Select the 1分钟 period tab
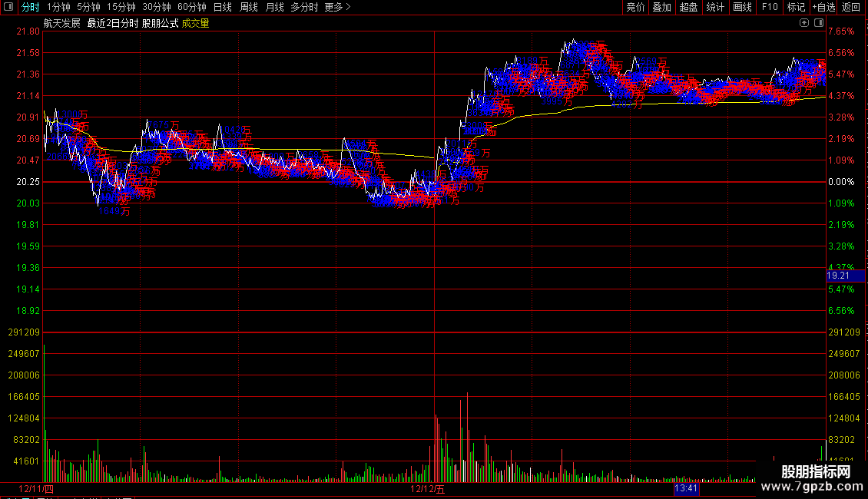The image size is (868, 499). [x=58, y=7]
